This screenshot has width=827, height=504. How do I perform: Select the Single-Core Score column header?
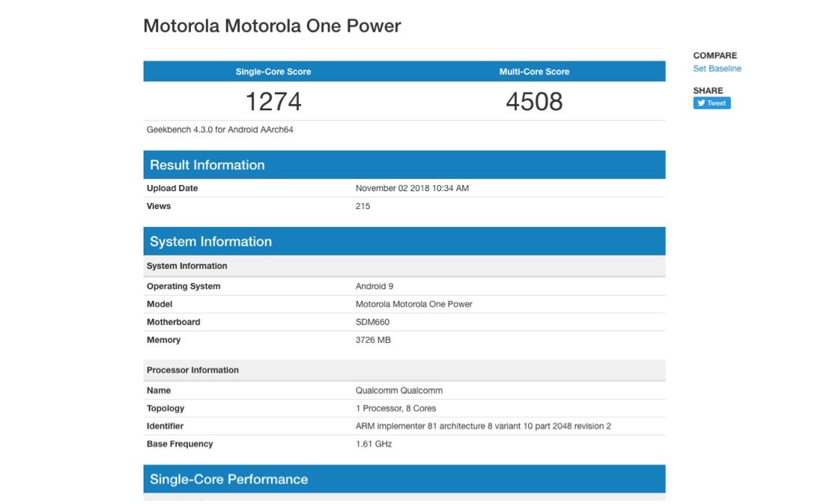273,72
